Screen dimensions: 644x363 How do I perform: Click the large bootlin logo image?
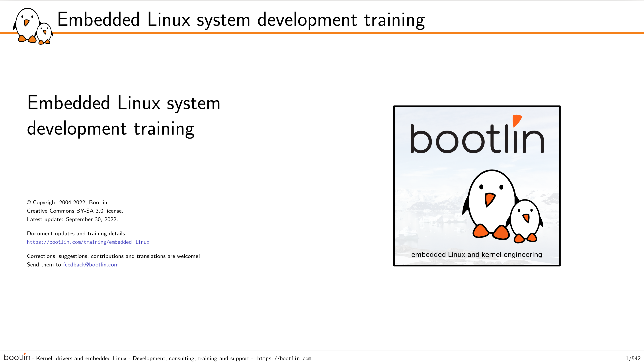click(477, 186)
